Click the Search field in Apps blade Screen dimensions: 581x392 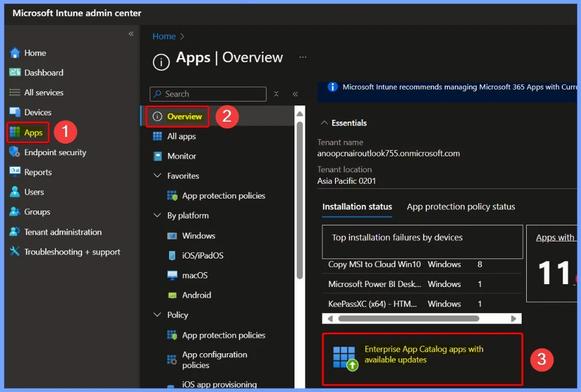[208, 94]
